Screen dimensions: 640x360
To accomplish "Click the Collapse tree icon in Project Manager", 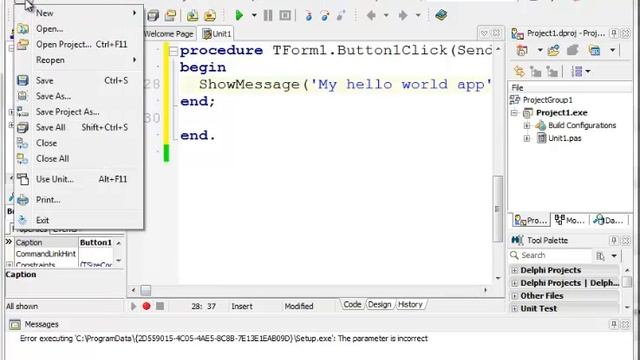I will (552, 72).
